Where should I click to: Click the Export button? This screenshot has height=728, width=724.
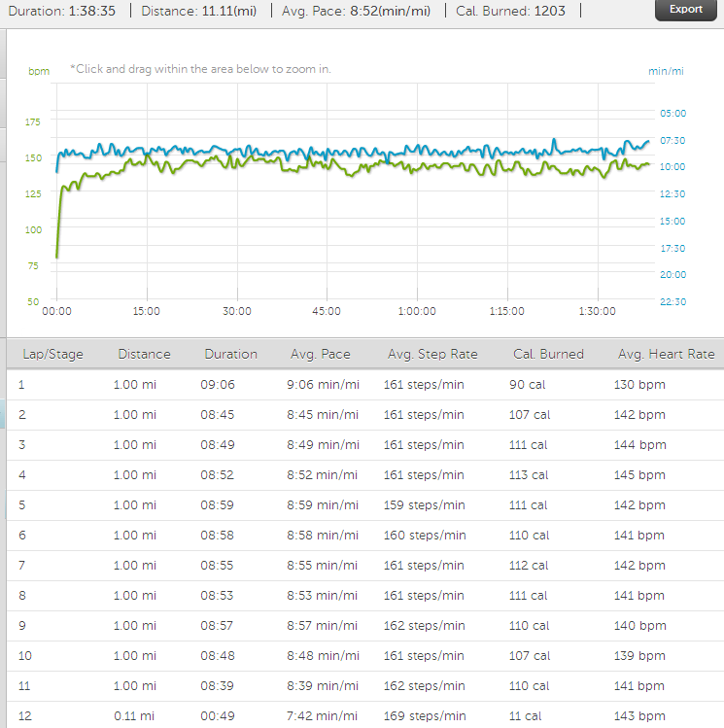(686, 10)
